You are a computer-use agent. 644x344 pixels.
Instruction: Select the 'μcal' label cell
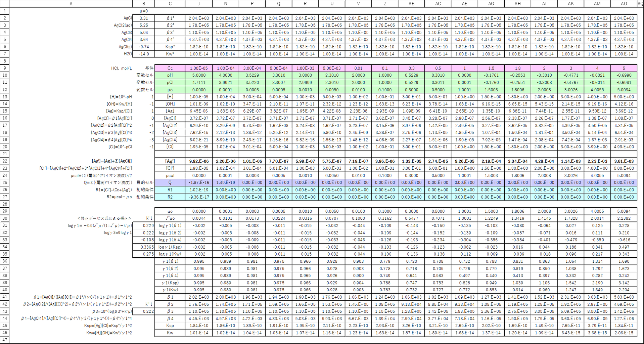(x=170, y=175)
